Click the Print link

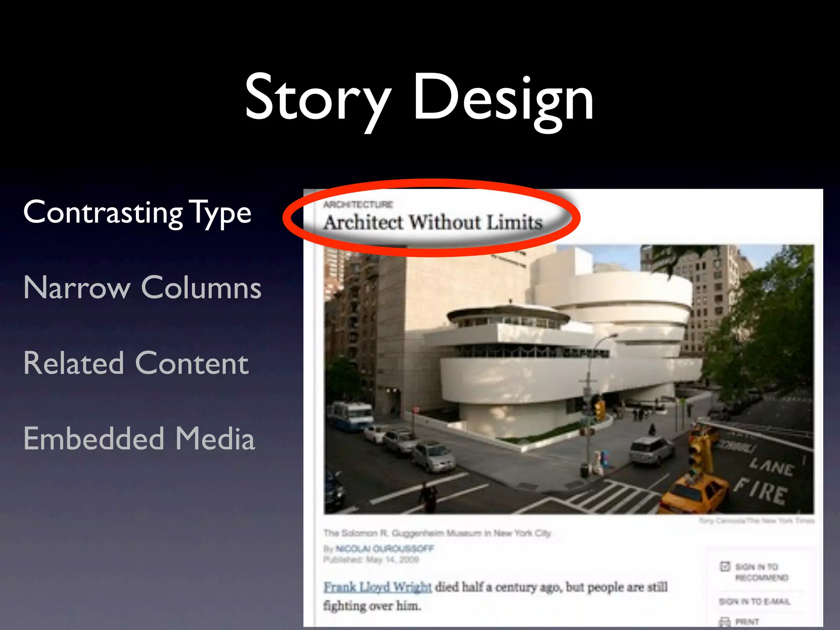[747, 622]
